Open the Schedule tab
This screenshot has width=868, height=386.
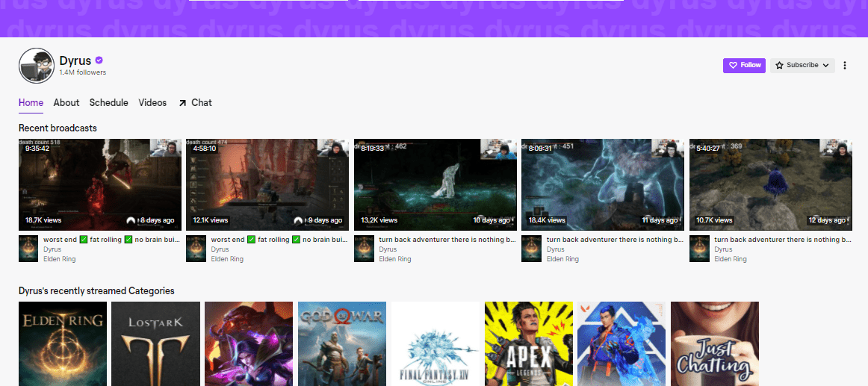point(109,103)
